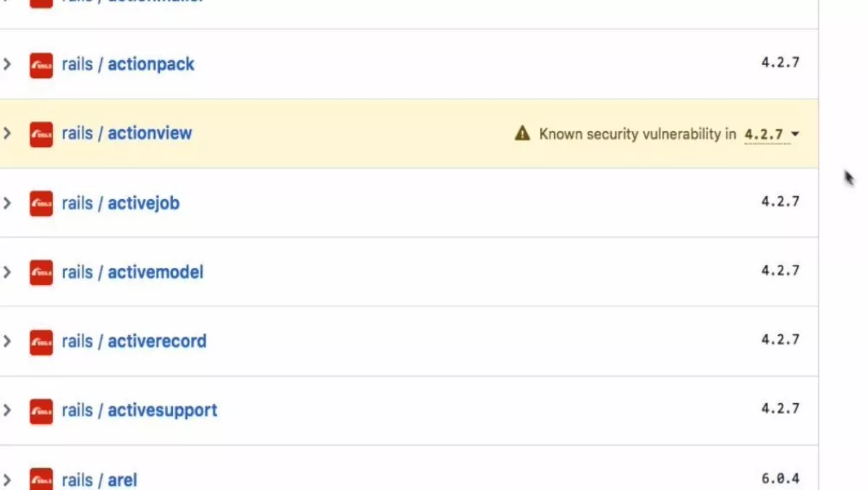Click the Rails logo beside actionview
868x490 pixels.
point(41,135)
